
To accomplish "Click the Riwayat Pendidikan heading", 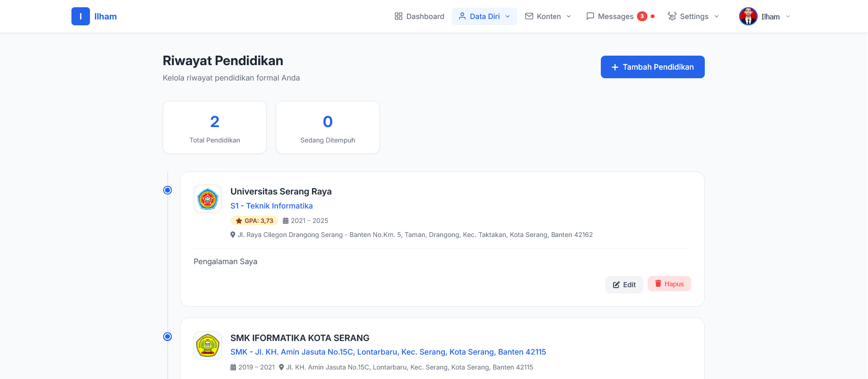I will pyautogui.click(x=223, y=61).
